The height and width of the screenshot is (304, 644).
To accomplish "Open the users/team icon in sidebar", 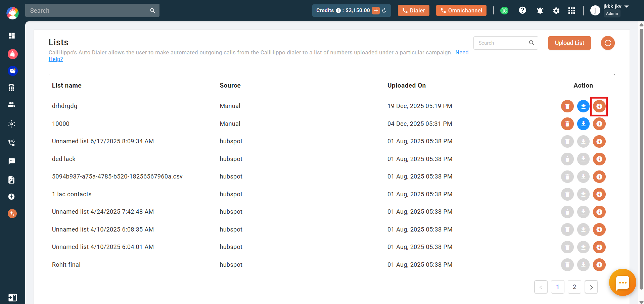I will 12,104.
